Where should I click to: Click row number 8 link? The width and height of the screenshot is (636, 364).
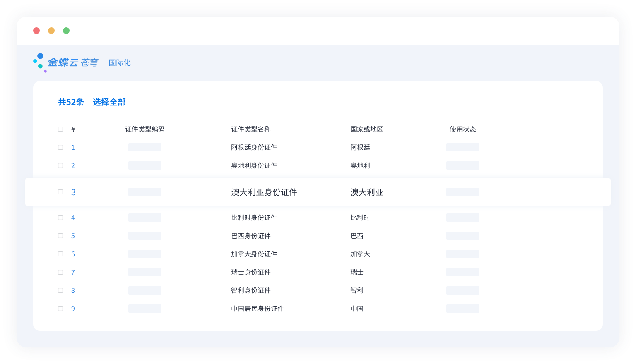pyautogui.click(x=73, y=290)
